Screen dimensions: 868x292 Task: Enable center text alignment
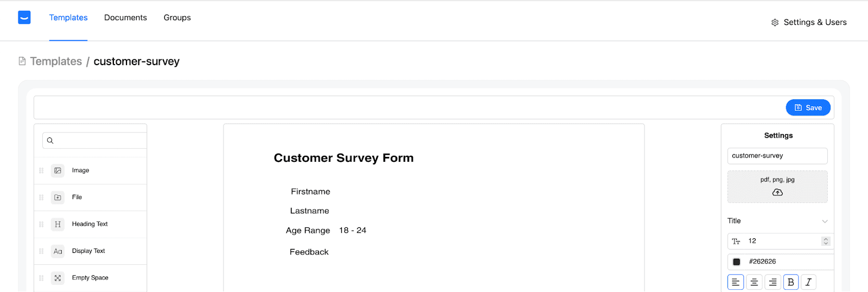754,282
